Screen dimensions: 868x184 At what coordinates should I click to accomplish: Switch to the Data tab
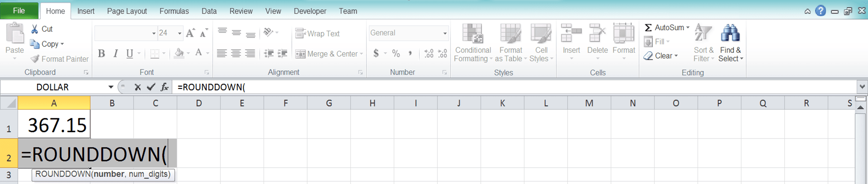point(209,11)
